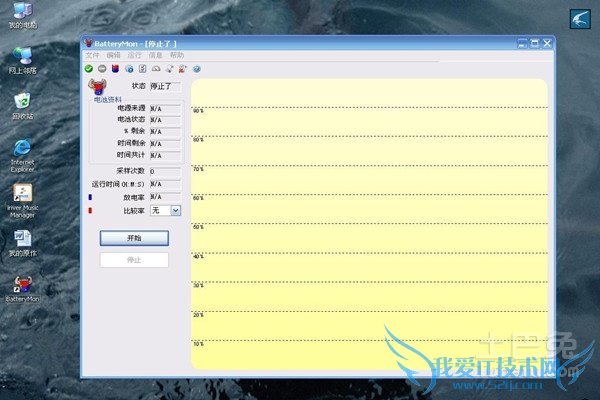This screenshot has width=600, height=400.
Task: Expand the 比较率 dropdown
Action: (x=176, y=211)
